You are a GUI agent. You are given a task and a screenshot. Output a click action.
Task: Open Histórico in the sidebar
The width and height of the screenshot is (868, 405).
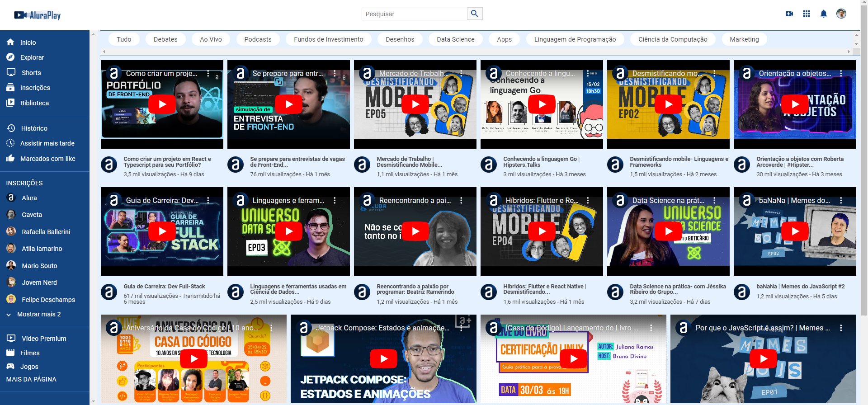click(x=34, y=128)
